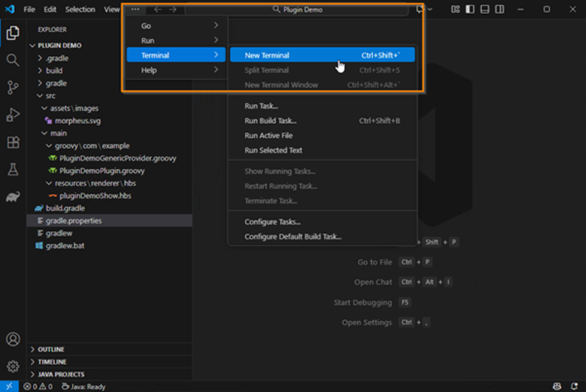
Task: Open gradlew file
Action: pyautogui.click(x=110, y=233)
